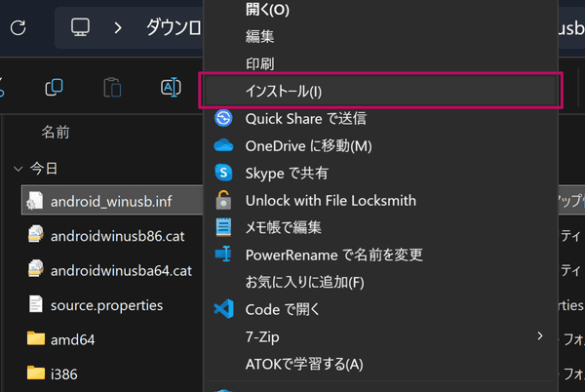Image resolution: width=585 pixels, height=392 pixels.
Task: Choose 開く(O) from the context menu
Action: click(380, 10)
